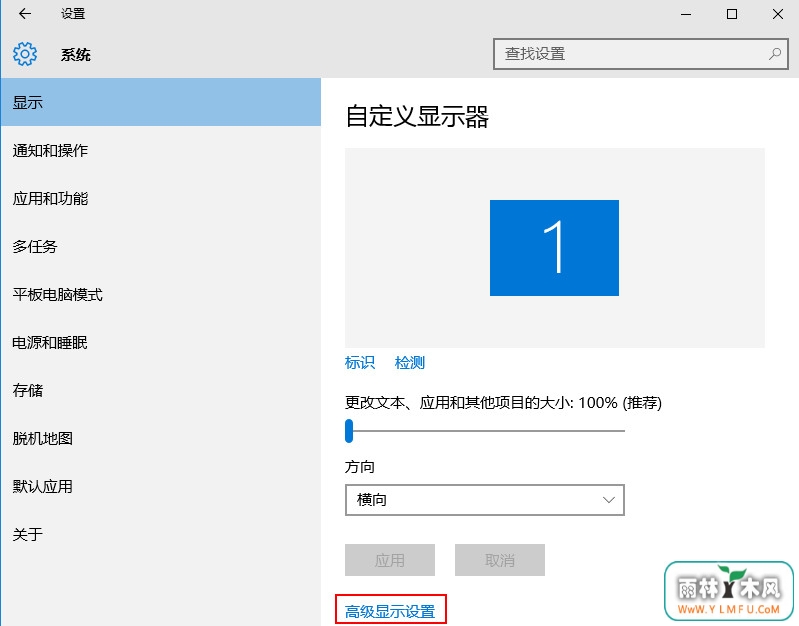Close the Settings window
The image size is (799, 626).
point(778,14)
